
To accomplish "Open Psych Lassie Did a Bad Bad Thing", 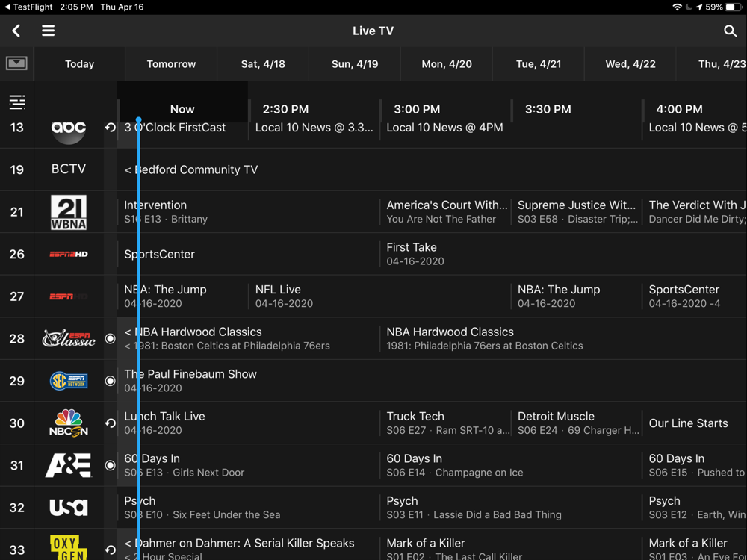I will tap(511, 508).
